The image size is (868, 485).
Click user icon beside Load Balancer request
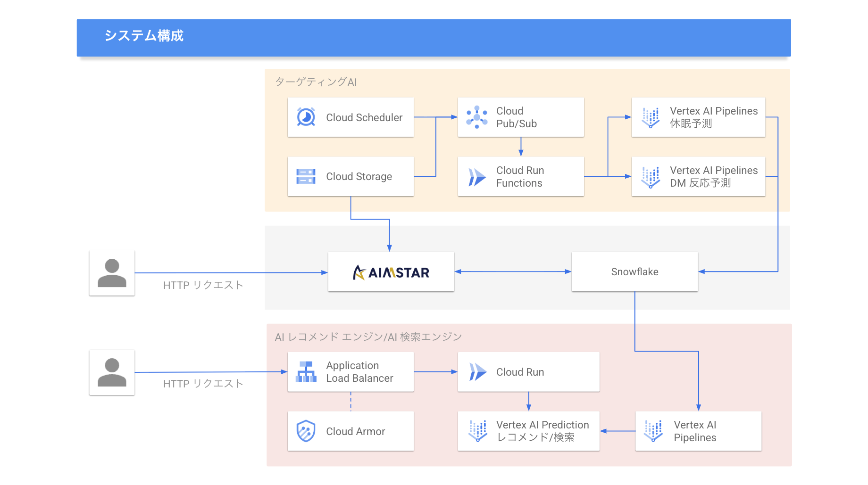112,372
